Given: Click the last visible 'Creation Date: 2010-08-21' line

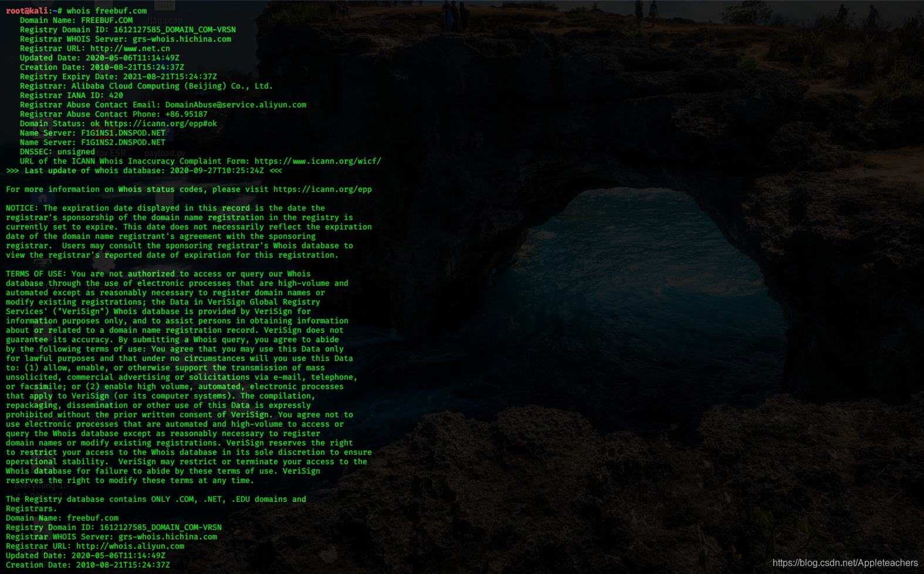Looking at the screenshot, I should [88, 565].
